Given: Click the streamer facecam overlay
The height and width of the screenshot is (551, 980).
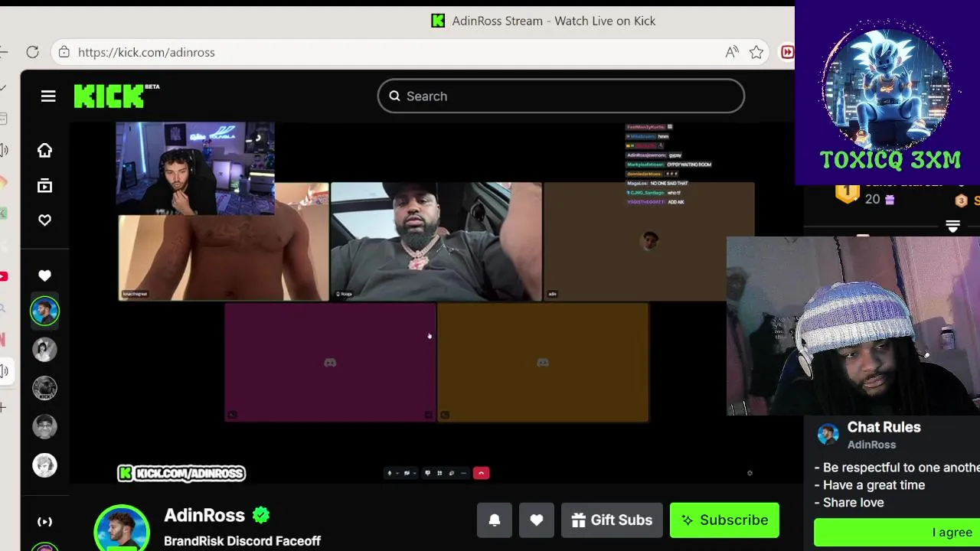Looking at the screenshot, I should click(853, 326).
